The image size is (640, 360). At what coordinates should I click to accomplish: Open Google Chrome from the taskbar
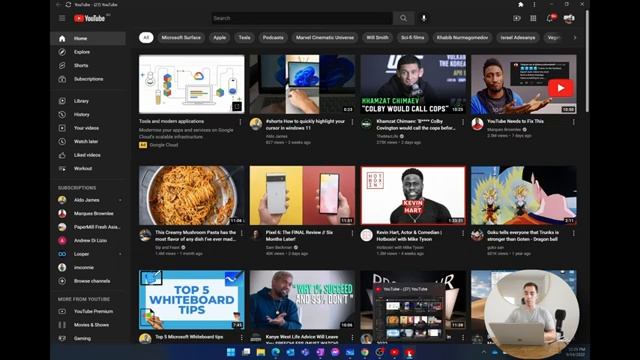tap(364, 352)
